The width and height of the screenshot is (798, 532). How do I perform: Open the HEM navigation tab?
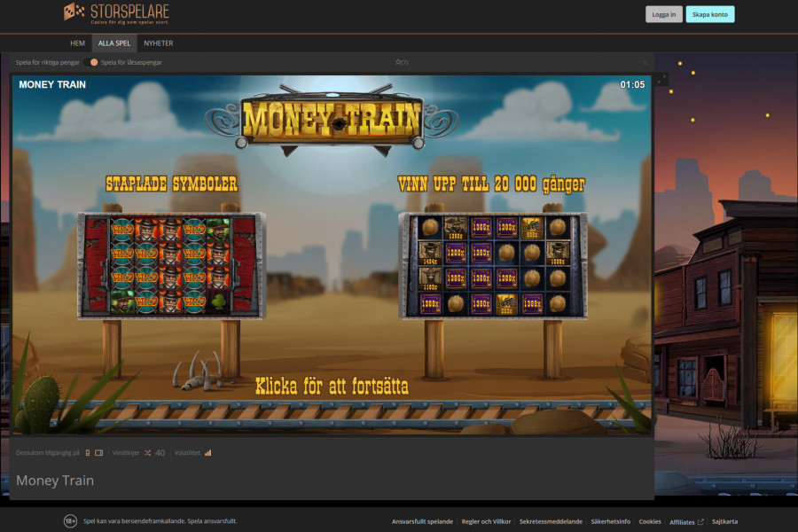tap(77, 43)
